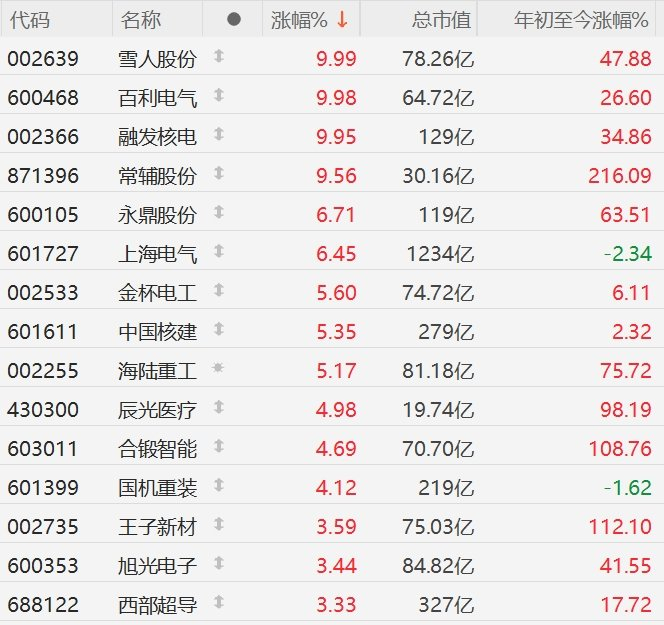This screenshot has width=664, height=625.
Task: Click the pin icon in 合锻智能 row
Action: coord(219,446)
